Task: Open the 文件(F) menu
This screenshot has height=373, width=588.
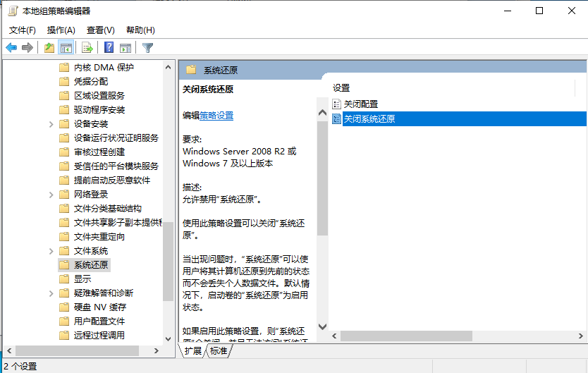Action: 23,30
